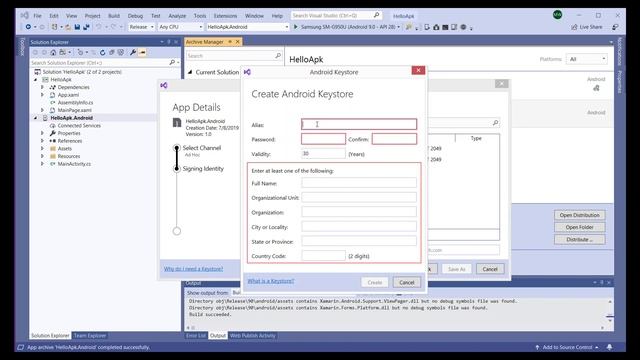Click the Distribute button
This screenshot has height=360, width=640.
tap(580, 239)
